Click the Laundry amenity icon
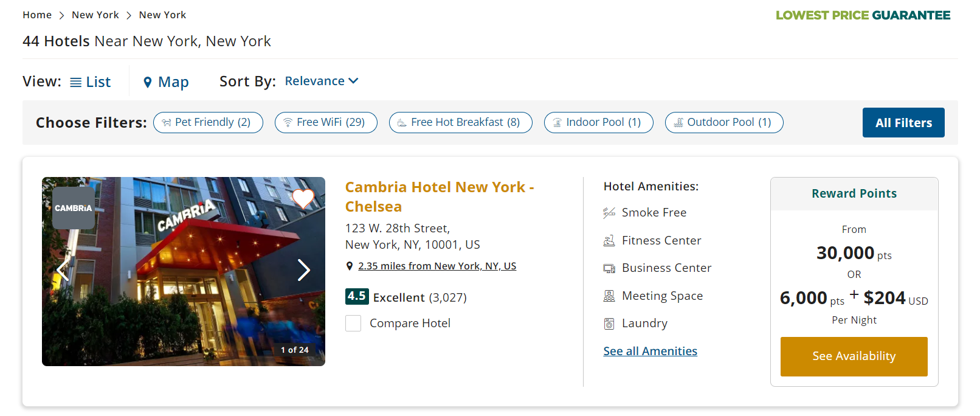The height and width of the screenshot is (416, 980). pyautogui.click(x=608, y=323)
